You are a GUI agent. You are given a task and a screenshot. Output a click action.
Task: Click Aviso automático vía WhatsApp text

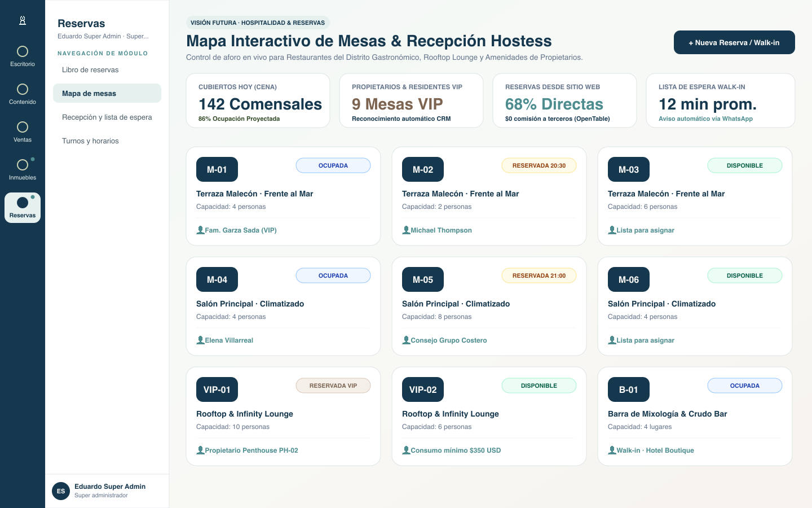point(705,119)
